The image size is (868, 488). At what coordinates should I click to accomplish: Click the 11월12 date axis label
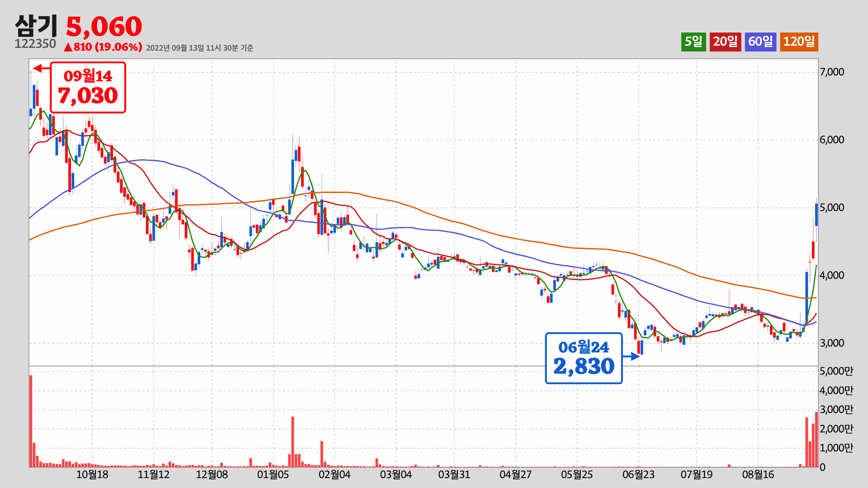click(154, 474)
